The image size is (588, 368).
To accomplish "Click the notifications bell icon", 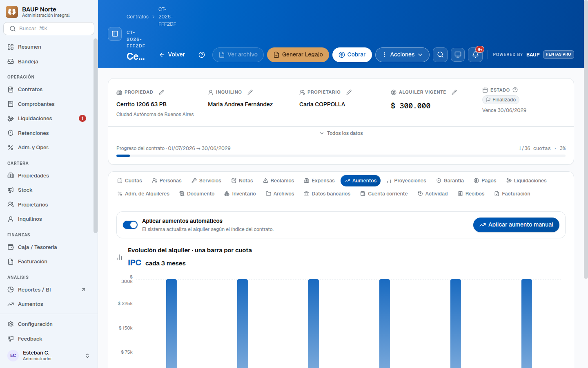I will pyautogui.click(x=475, y=55).
